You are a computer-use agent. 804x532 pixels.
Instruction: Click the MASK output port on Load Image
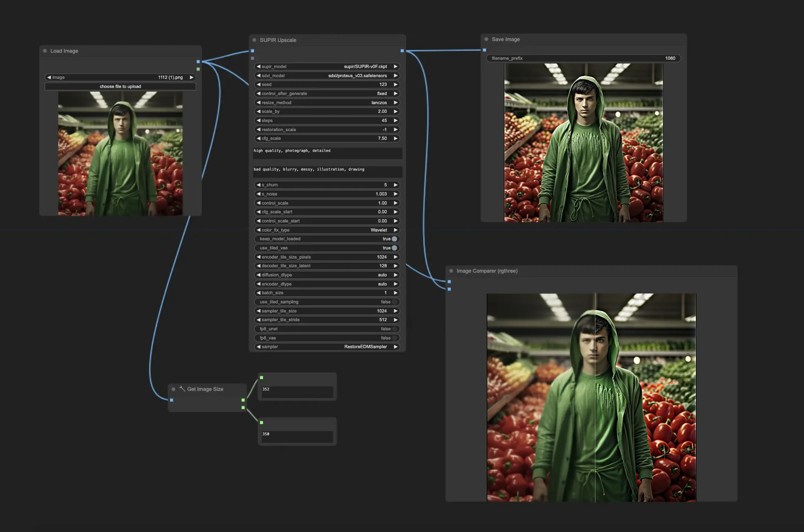[198, 69]
